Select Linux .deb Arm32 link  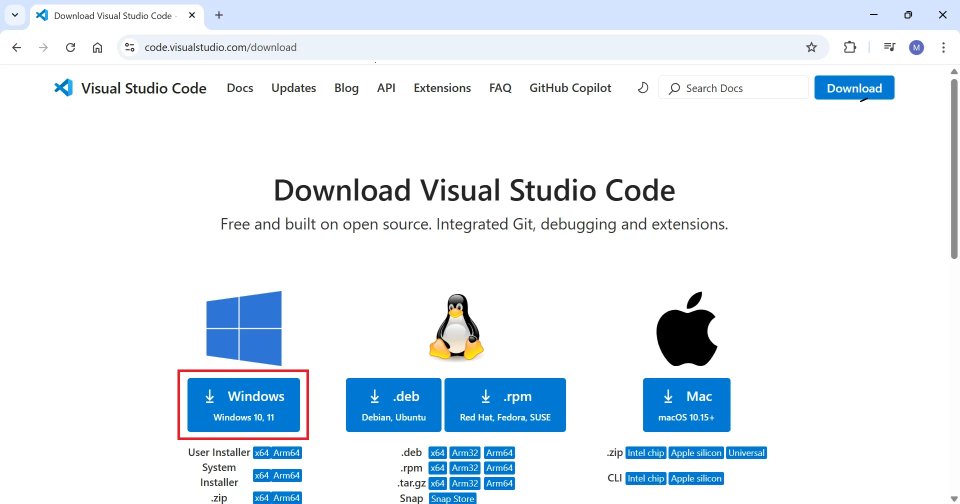pyautogui.click(x=465, y=453)
